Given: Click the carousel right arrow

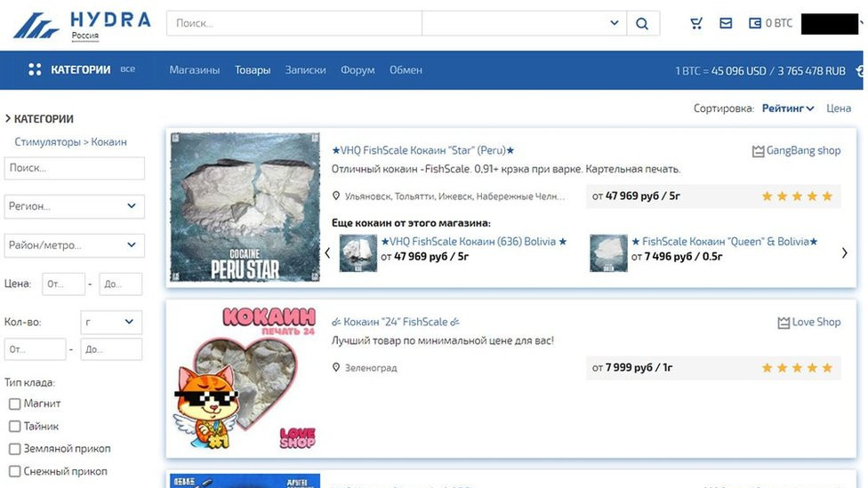Looking at the screenshot, I should tap(844, 253).
